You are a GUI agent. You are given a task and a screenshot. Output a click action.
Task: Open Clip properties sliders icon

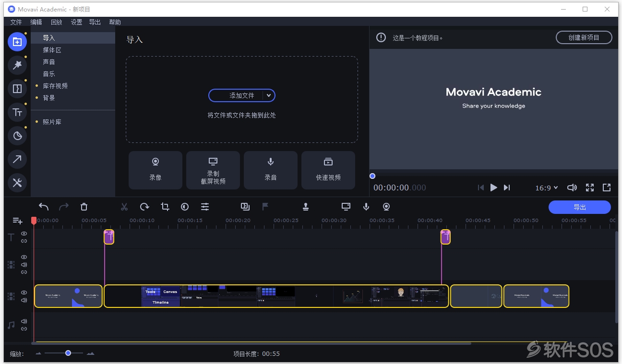tap(205, 207)
